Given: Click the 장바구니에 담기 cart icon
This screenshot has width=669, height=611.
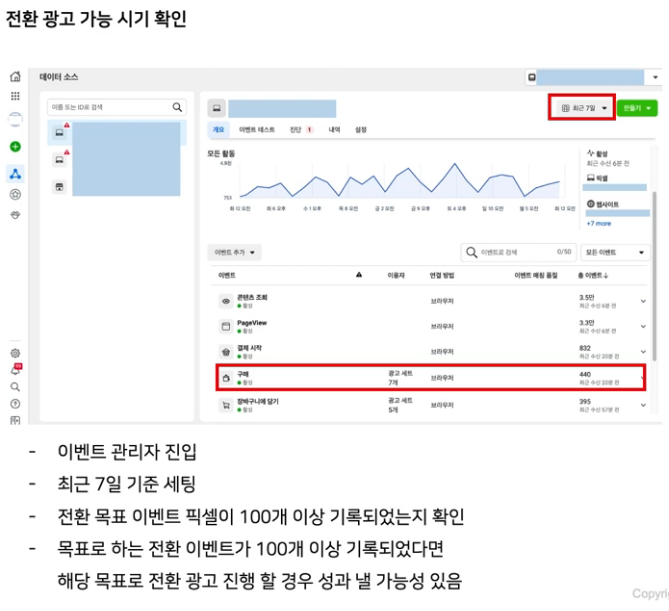Looking at the screenshot, I should click(226, 405).
